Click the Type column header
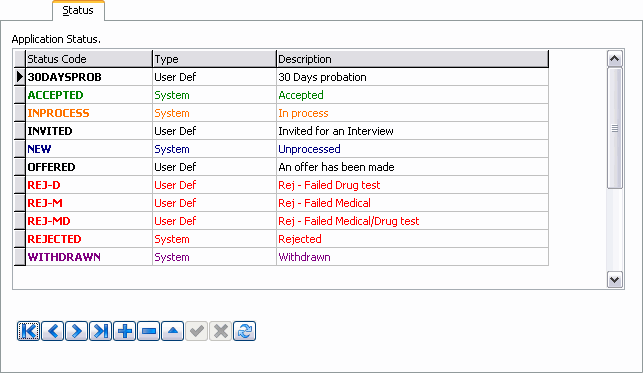The height and width of the screenshot is (373, 643). click(214, 59)
